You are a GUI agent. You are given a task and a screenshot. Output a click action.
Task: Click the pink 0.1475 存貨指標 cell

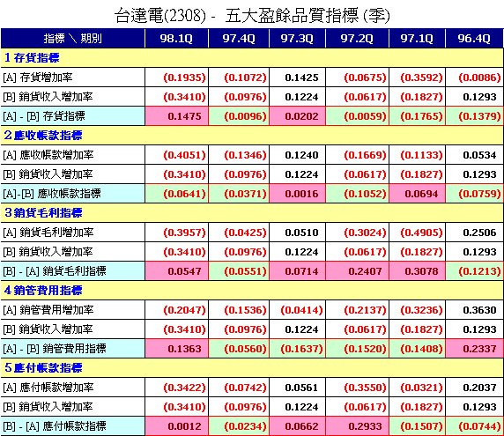tap(176, 116)
